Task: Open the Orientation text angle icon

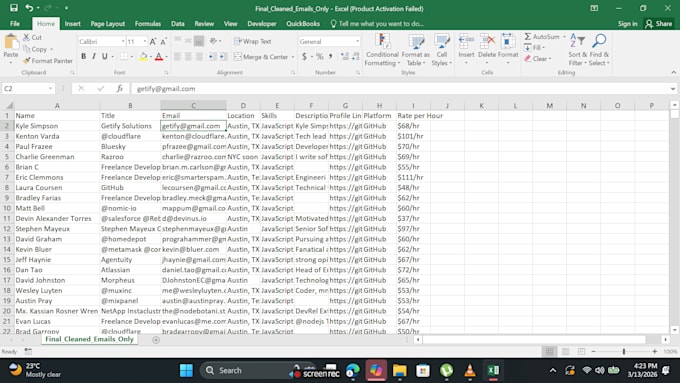Action: point(213,41)
